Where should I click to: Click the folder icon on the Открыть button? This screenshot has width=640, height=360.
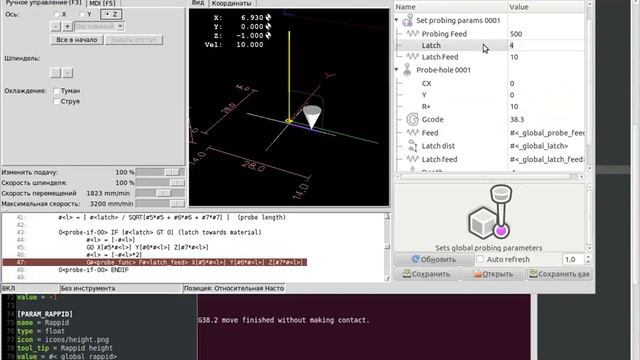[478, 274]
